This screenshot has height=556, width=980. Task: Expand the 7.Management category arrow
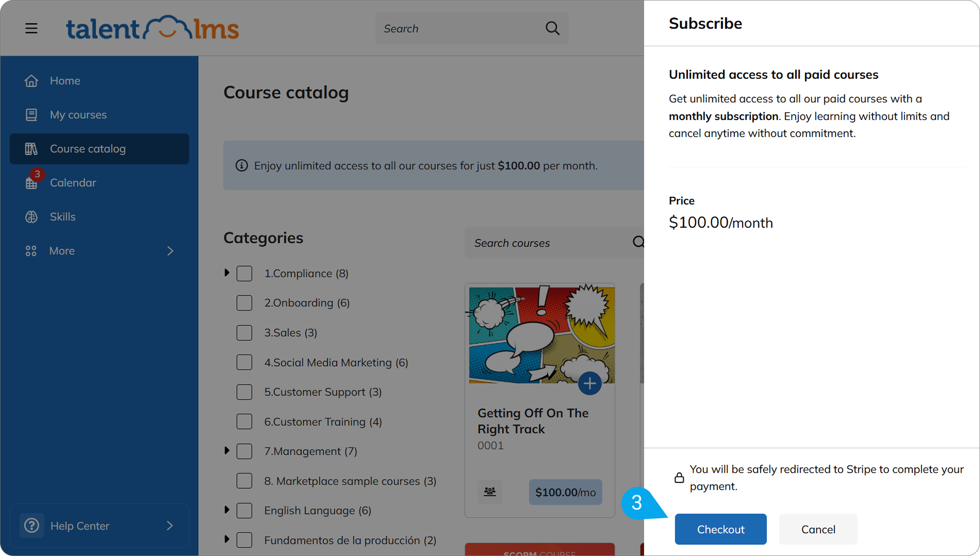click(227, 451)
